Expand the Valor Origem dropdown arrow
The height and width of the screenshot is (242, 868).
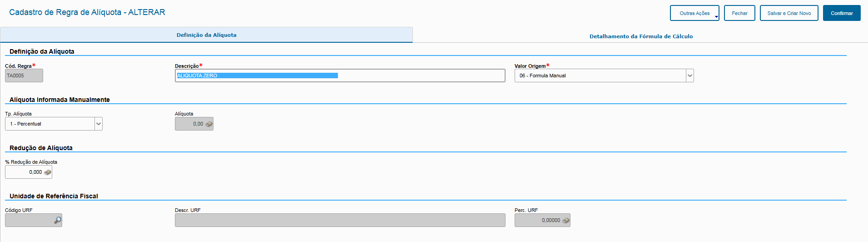click(x=689, y=76)
